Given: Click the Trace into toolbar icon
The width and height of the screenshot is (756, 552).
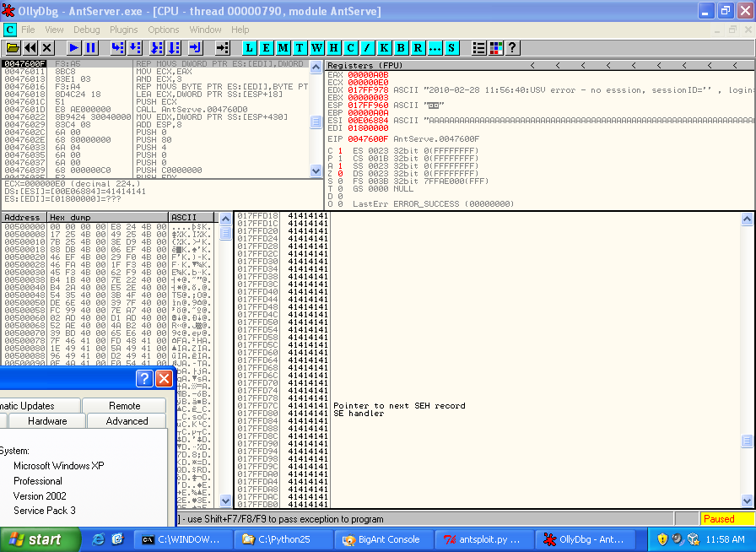Looking at the screenshot, I should pos(157,48).
